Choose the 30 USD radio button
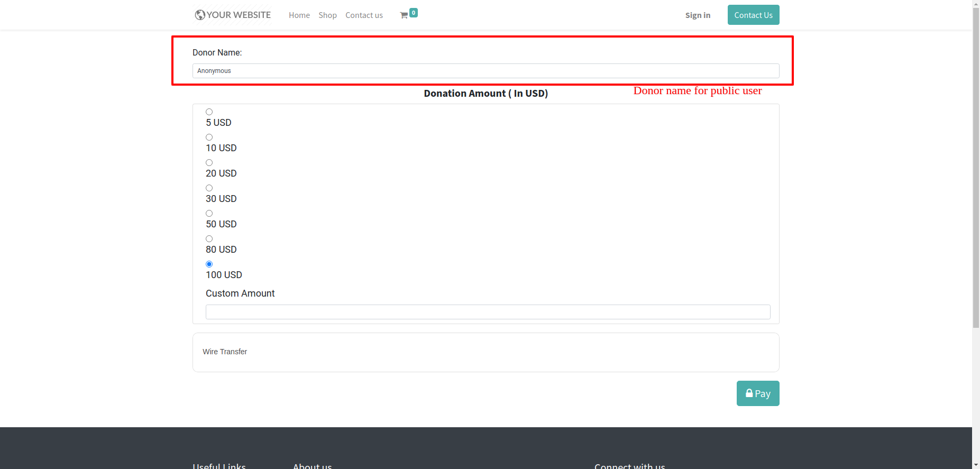 (x=209, y=188)
